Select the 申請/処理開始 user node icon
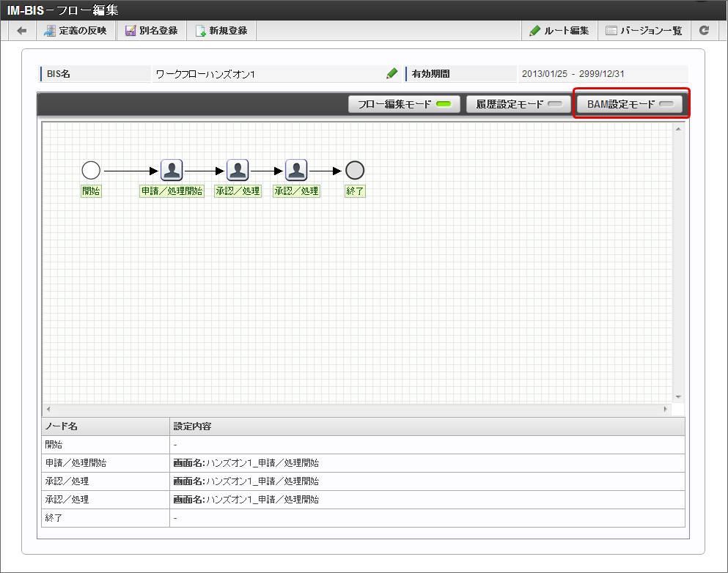 (172, 171)
